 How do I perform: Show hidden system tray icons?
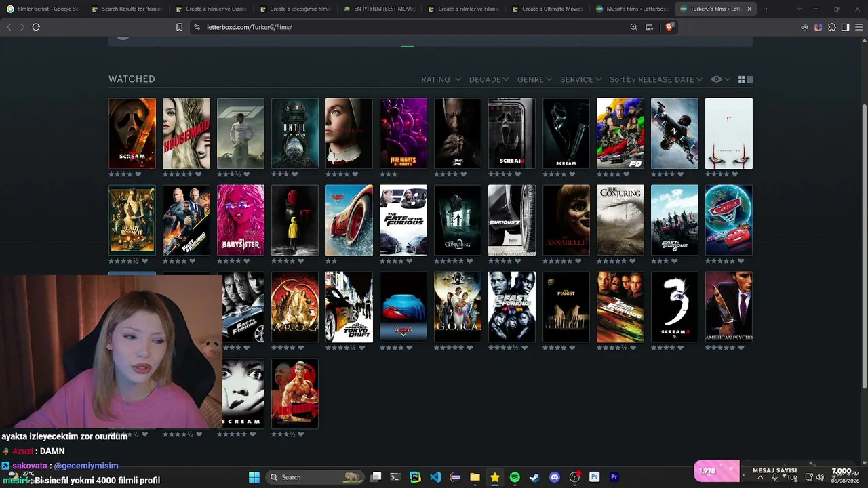point(759,477)
